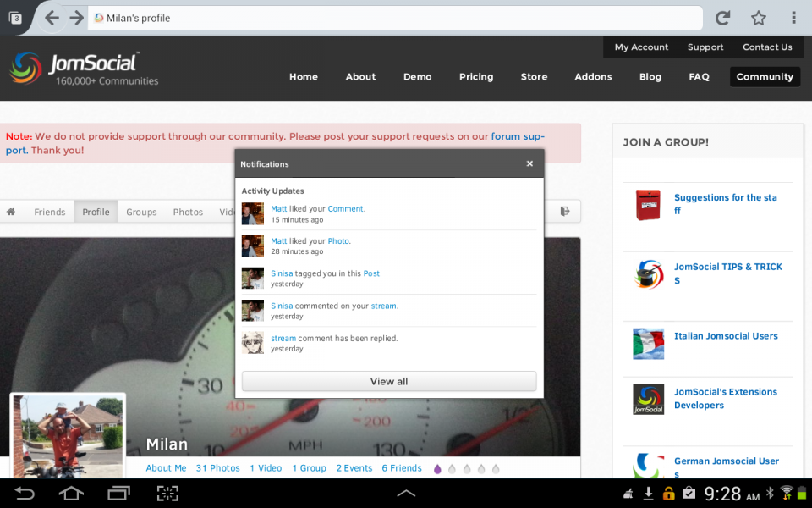Screen dimensions: 812x508
Task: Open the browser overflow menu
Action: (793, 18)
